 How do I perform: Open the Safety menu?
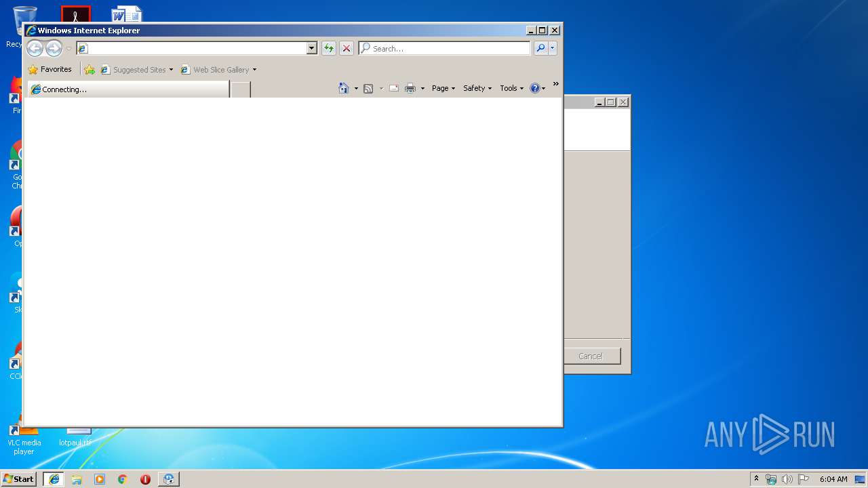pos(477,88)
